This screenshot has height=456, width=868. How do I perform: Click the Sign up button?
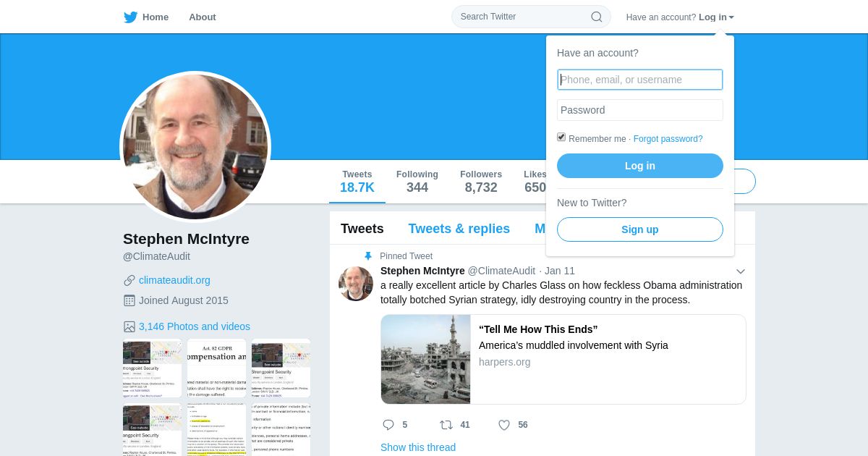tap(640, 229)
